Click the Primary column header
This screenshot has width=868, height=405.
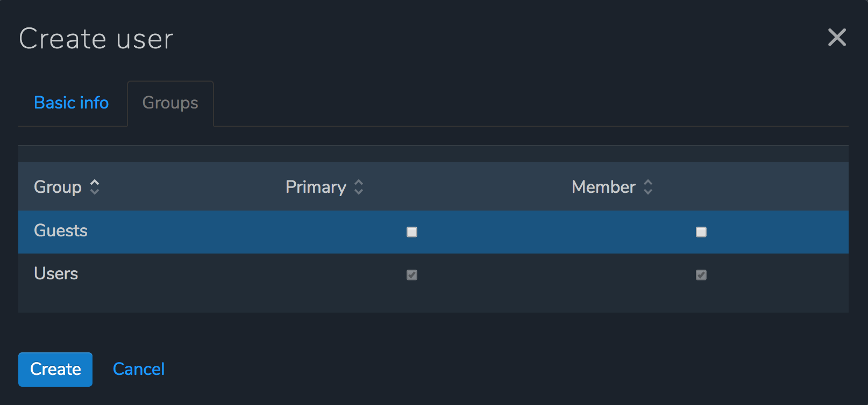[316, 187]
